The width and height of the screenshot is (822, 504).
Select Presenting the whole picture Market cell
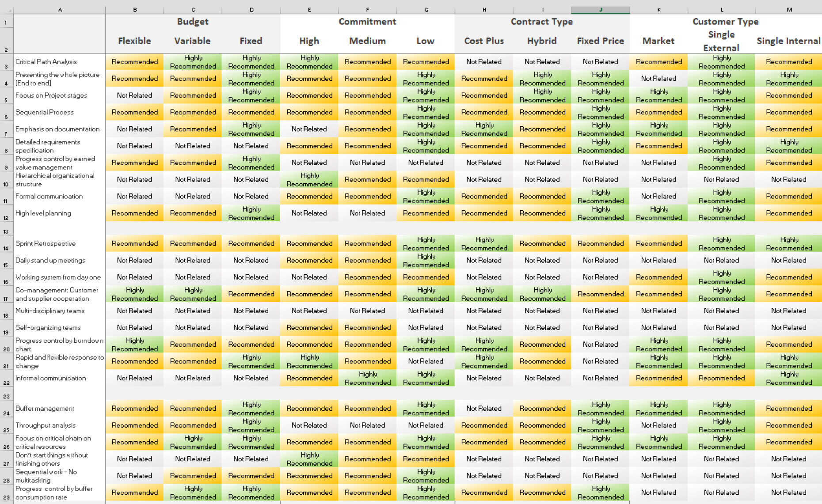[x=658, y=79]
